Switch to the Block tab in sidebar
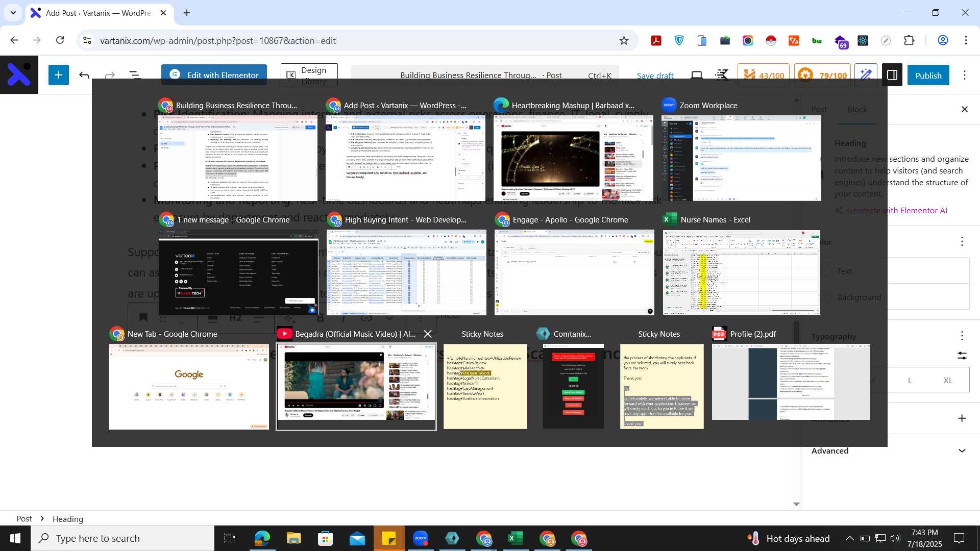Viewport: 980px width, 551px height. 857,109
